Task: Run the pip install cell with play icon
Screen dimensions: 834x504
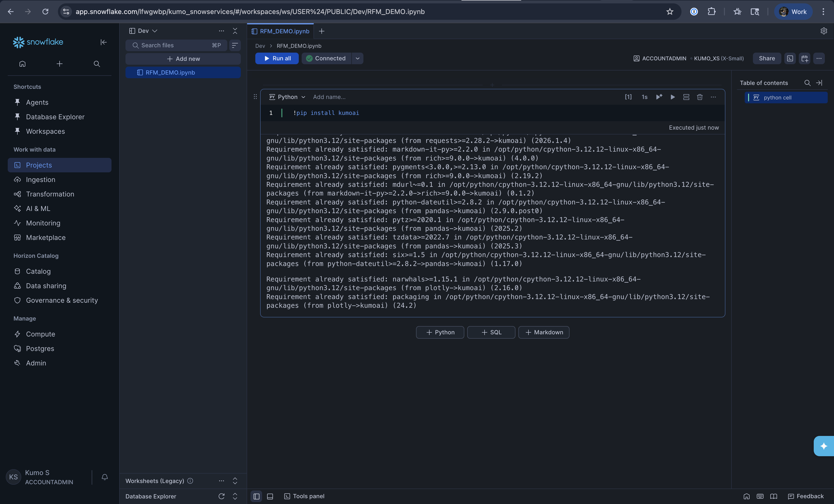Action: [x=673, y=97]
